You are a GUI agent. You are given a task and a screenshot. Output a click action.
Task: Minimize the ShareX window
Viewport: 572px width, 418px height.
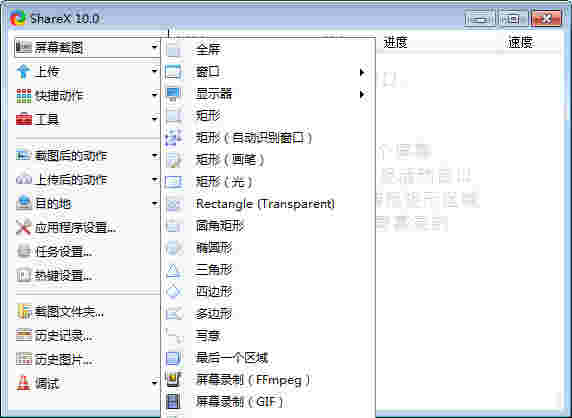coord(480,18)
